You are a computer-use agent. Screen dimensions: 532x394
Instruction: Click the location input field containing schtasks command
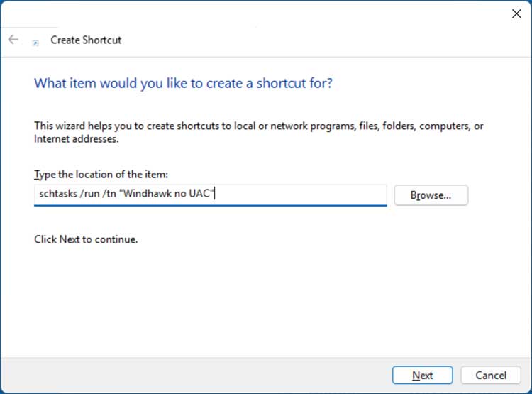pos(211,195)
